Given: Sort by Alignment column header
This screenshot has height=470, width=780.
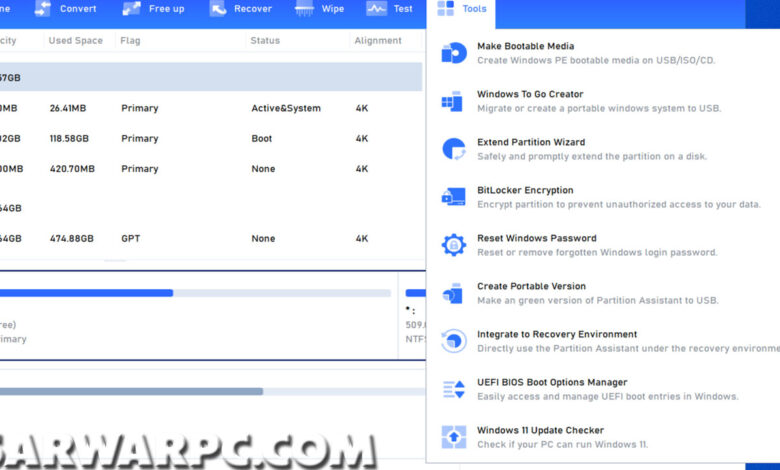Looking at the screenshot, I should [x=378, y=40].
